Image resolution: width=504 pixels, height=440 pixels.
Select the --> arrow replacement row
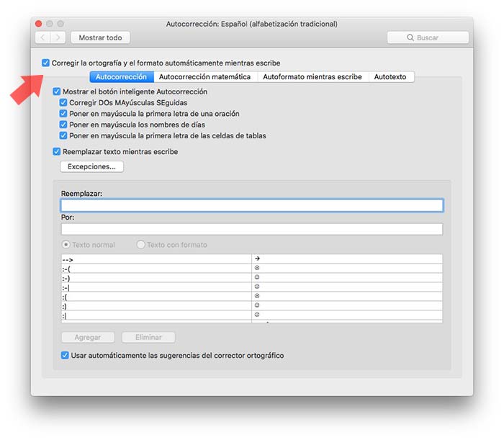[x=156, y=259]
